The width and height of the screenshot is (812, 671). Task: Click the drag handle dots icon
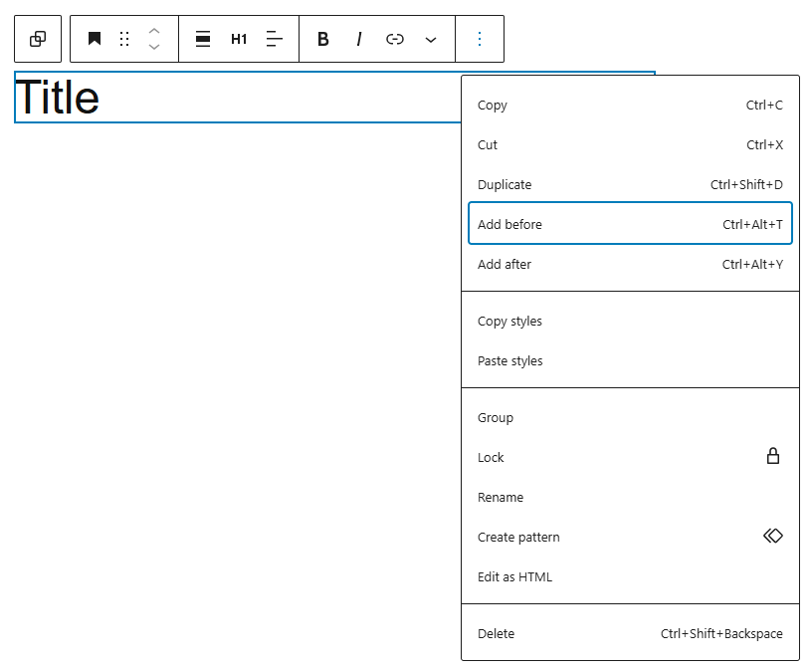point(124,39)
